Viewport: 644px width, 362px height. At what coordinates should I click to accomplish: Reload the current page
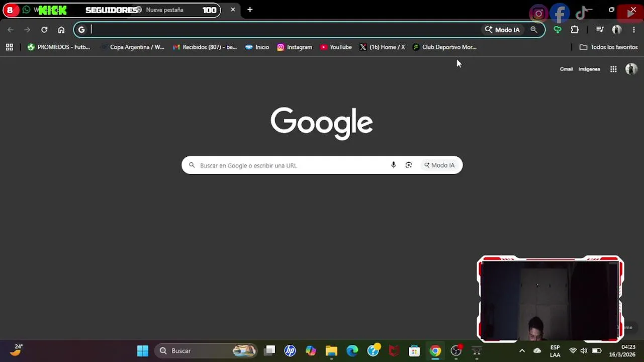[44, 30]
